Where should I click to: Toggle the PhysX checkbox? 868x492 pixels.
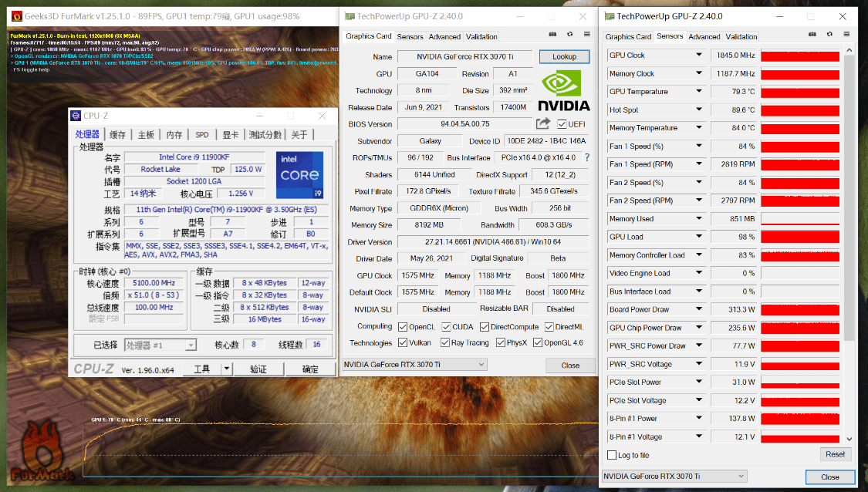(x=501, y=342)
